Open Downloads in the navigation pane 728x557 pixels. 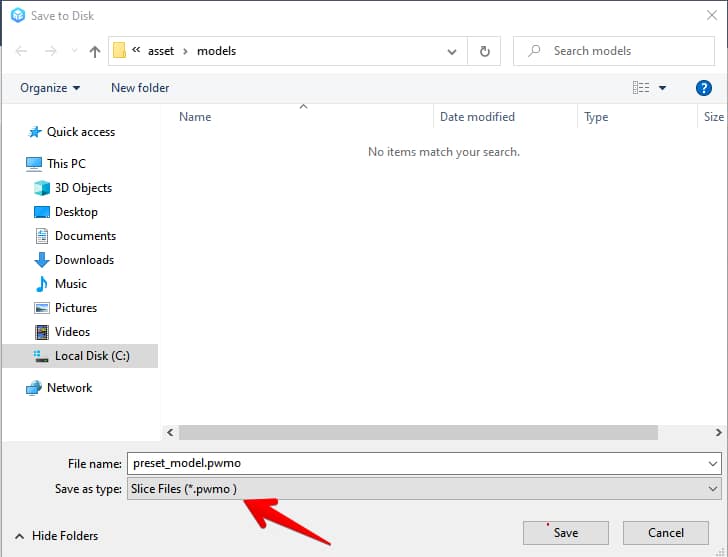click(x=84, y=260)
